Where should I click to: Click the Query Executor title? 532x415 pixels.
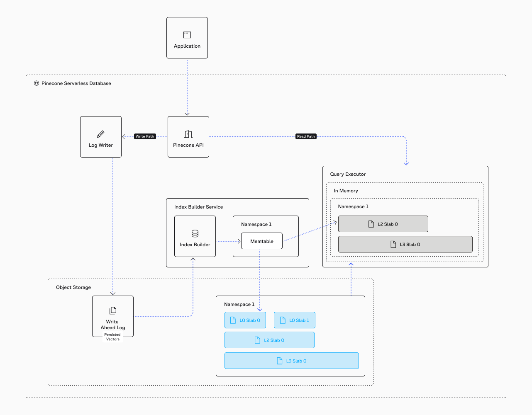pyautogui.click(x=348, y=174)
